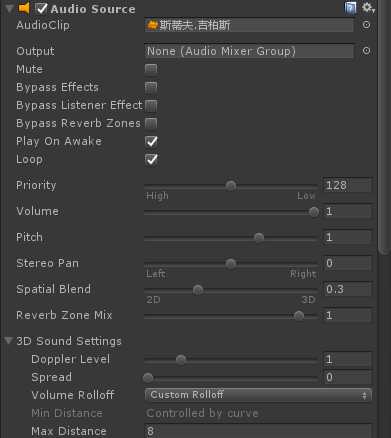Collapse the 3D Sound Settings section
391x438 pixels.
(x=9, y=341)
